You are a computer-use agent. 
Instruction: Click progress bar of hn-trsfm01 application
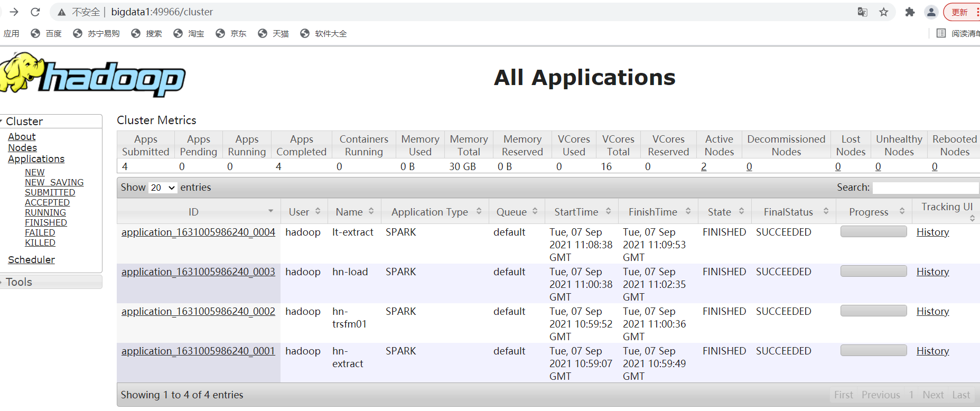[874, 311]
